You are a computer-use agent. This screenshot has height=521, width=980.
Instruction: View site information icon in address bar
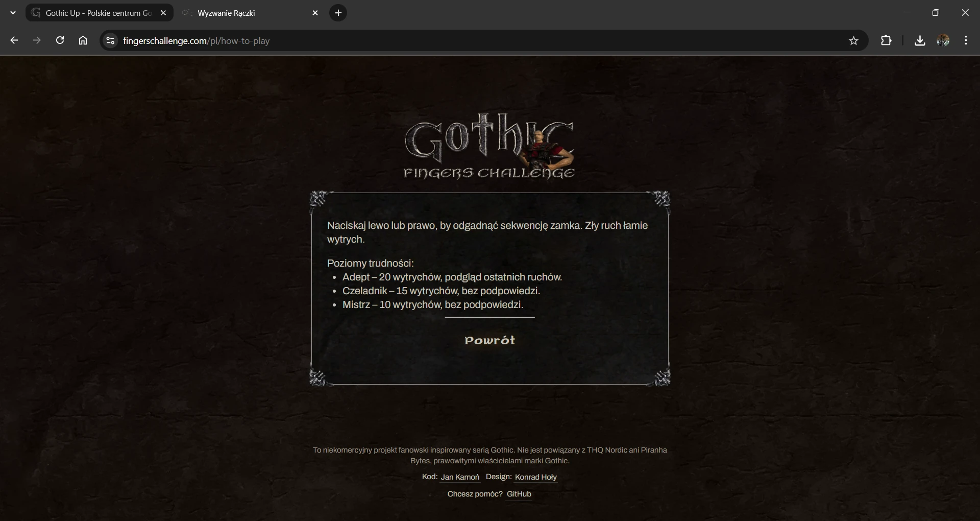coord(110,40)
